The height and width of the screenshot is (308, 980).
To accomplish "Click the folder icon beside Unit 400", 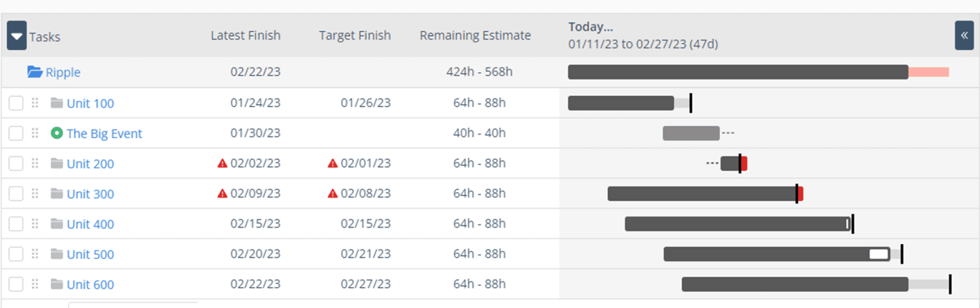I will tap(57, 224).
